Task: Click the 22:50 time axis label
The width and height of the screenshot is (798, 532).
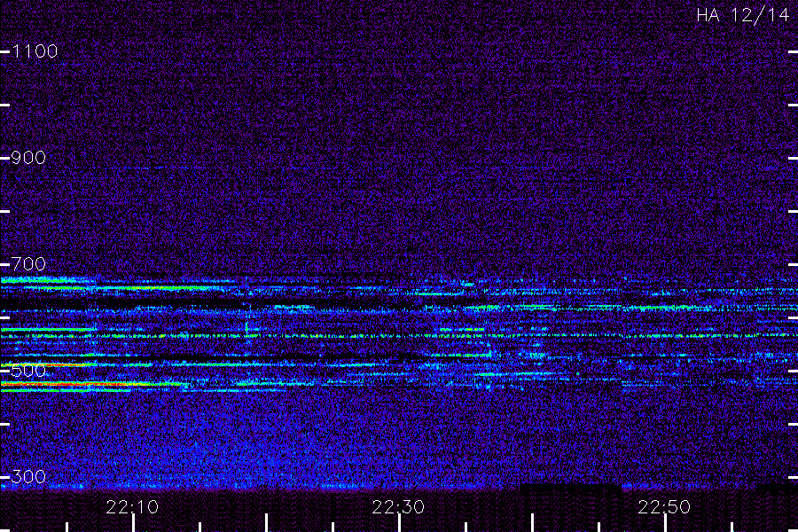Action: 664,507
